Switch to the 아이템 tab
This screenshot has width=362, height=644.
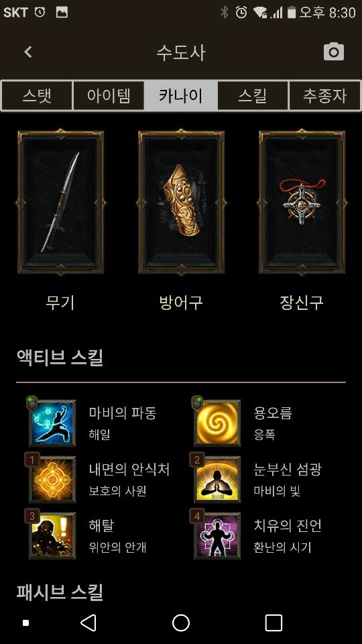coord(109,96)
